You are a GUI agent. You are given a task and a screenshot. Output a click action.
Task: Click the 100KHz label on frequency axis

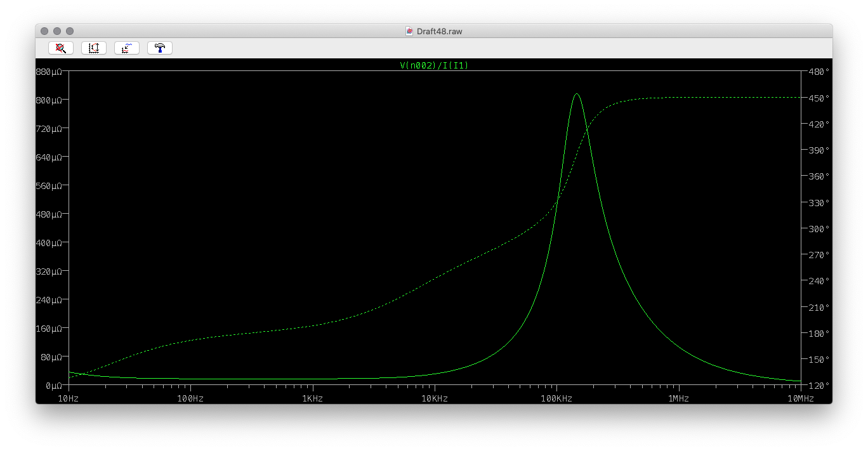(x=556, y=398)
